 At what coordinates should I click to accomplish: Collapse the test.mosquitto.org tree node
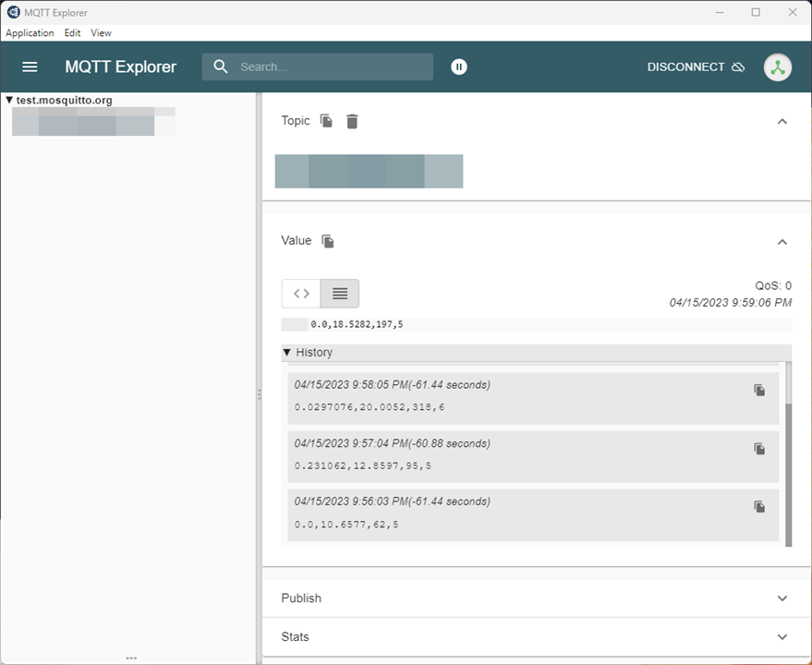coord(9,100)
